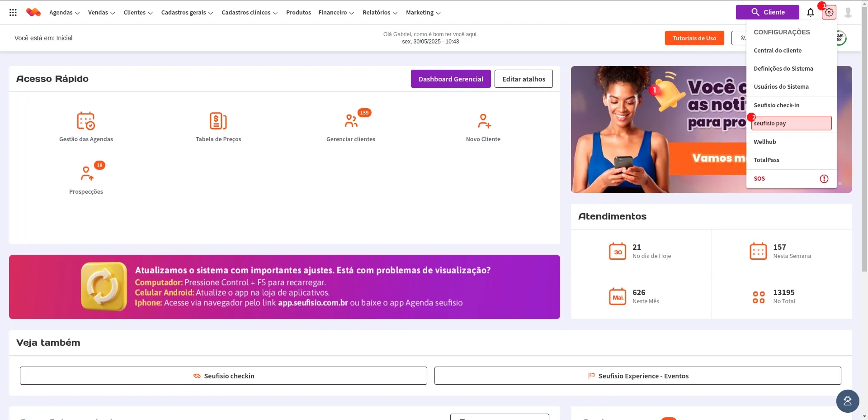The width and height of the screenshot is (868, 420).
Task: Click the Novo Cliente icon
Action: click(x=483, y=121)
